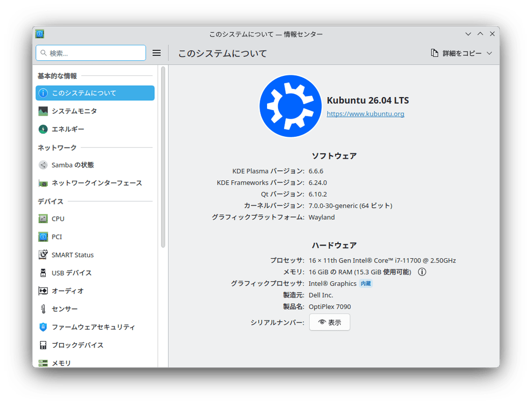
Task: Click the OptiPlex 7090 product name
Action: [x=330, y=307]
